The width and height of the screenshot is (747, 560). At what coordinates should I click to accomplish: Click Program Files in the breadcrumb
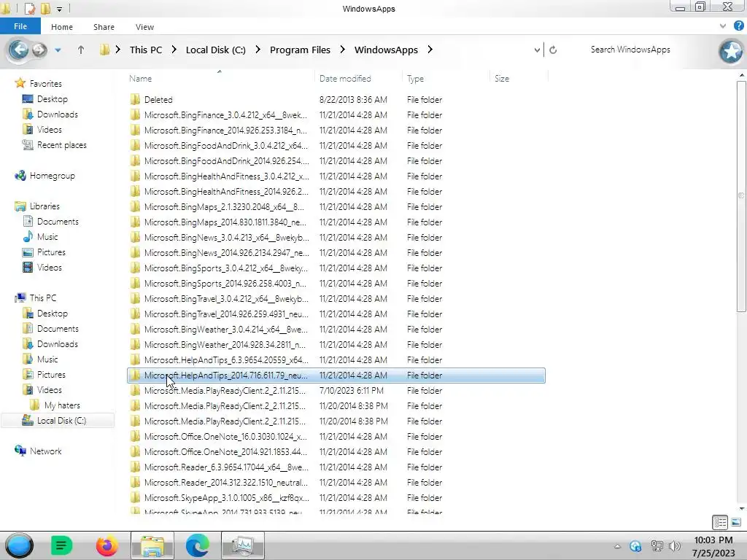pyautogui.click(x=300, y=50)
